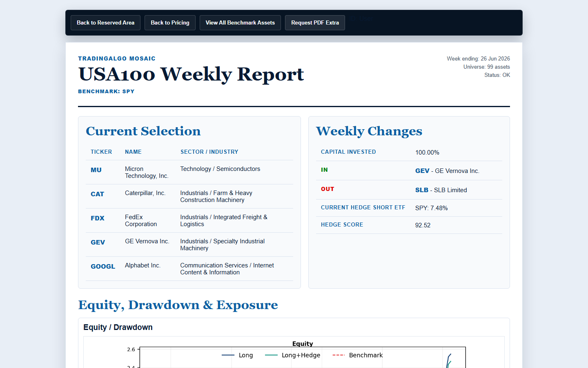Select the USA100 Weekly Report title

pos(191,74)
